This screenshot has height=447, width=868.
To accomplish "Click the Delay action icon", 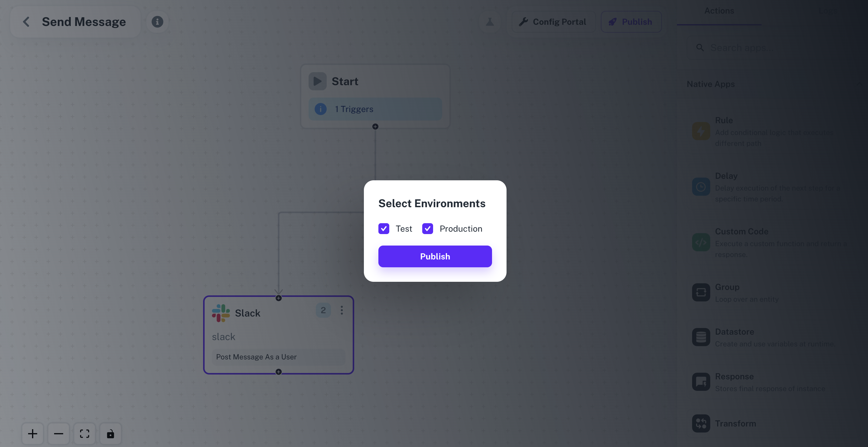I will (701, 187).
